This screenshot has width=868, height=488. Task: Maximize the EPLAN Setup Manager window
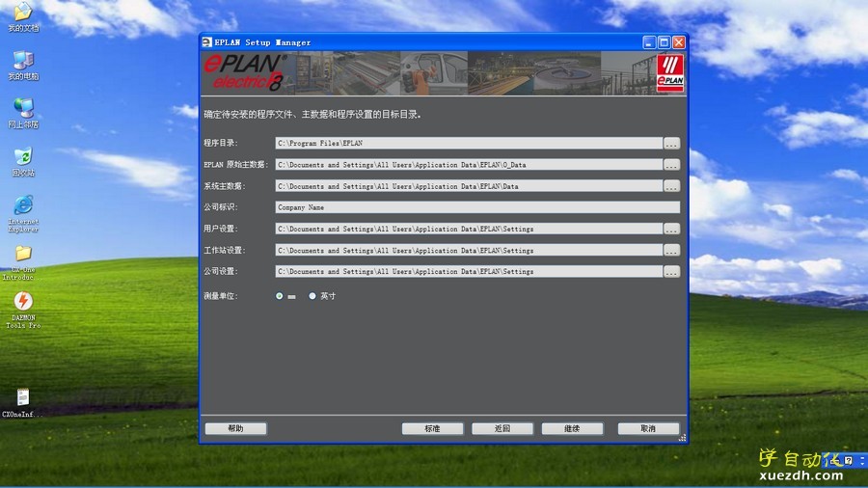pos(665,42)
